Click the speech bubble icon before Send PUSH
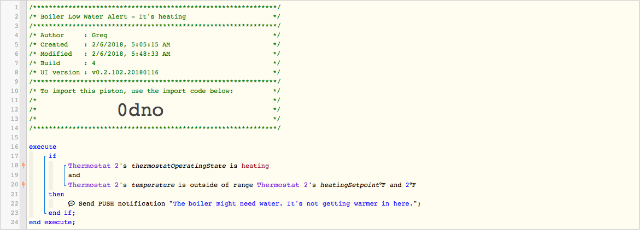The width and height of the screenshot is (644, 234). click(x=71, y=203)
